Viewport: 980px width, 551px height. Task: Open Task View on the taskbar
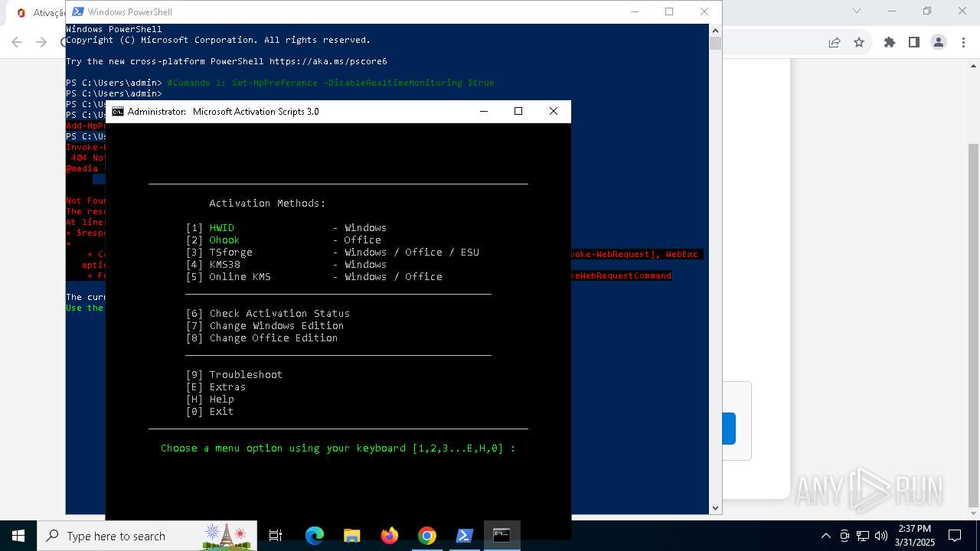276,536
